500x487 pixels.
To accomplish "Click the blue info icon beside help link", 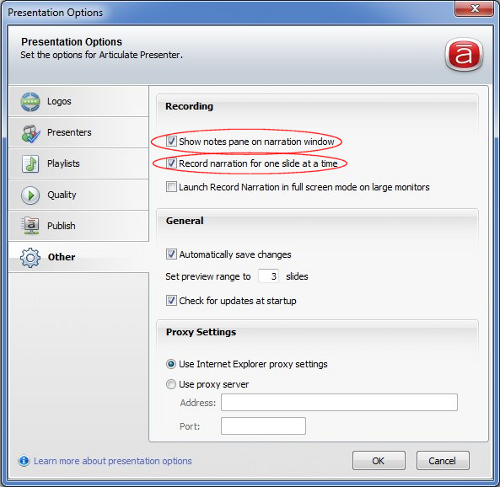I will 24,461.
